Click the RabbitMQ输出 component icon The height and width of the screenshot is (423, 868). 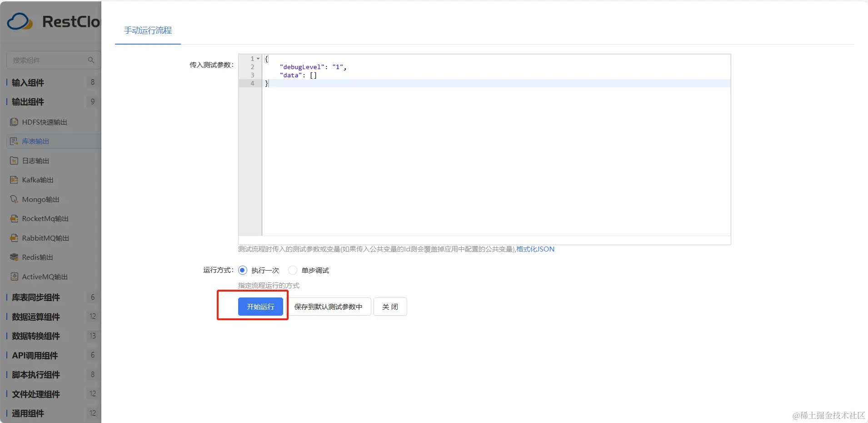pos(14,238)
